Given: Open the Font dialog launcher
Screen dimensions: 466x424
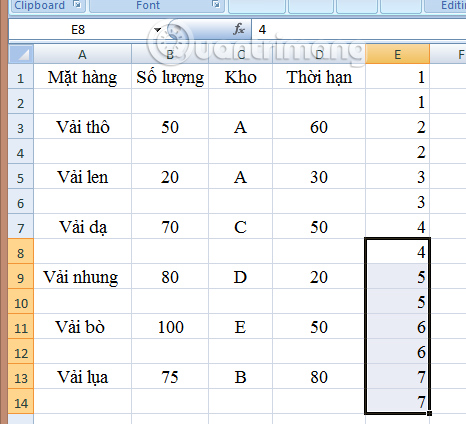Looking at the screenshot, I should pos(216,5).
